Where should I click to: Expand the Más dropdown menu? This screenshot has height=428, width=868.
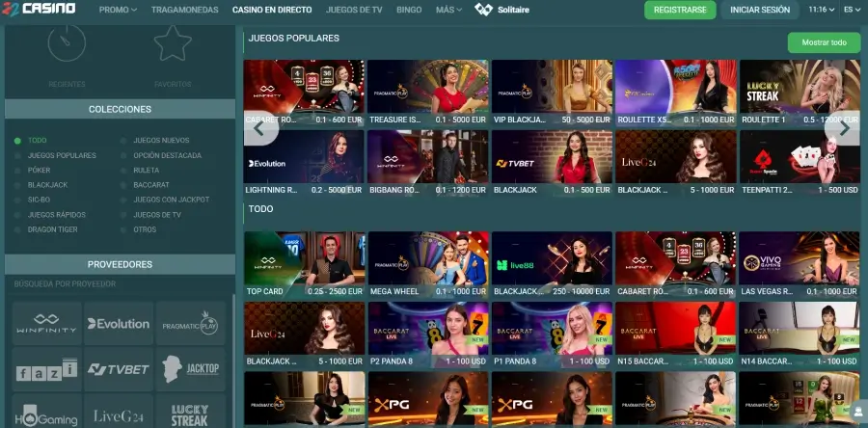coord(448,10)
